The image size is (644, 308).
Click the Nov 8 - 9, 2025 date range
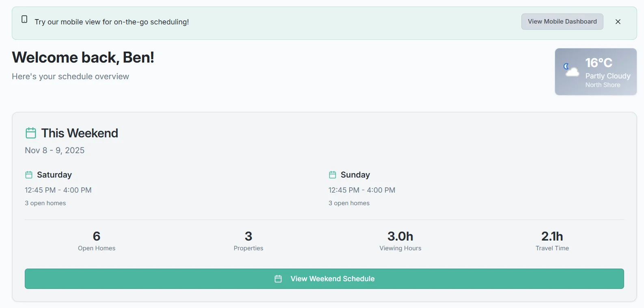[55, 150]
